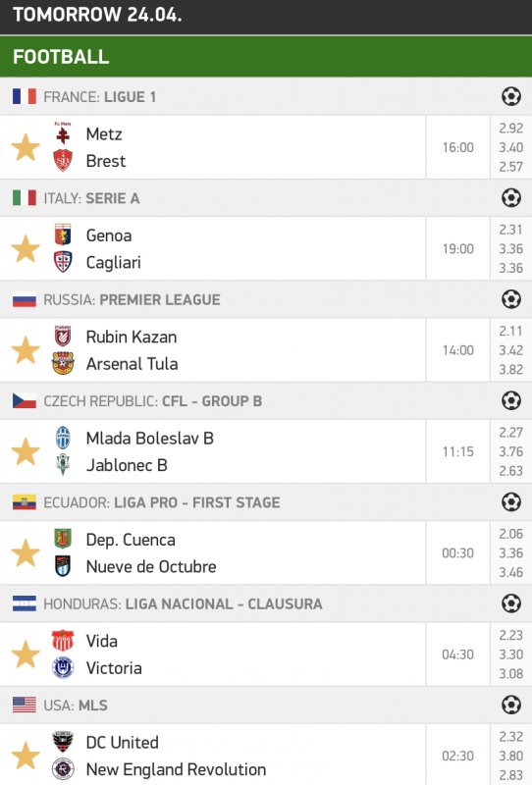The image size is (532, 785).
Task: Open the New England Revolution match
Action: pos(177,769)
